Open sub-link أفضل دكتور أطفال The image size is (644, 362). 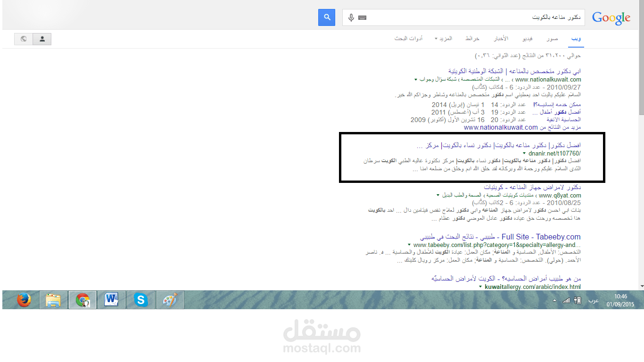point(556,112)
